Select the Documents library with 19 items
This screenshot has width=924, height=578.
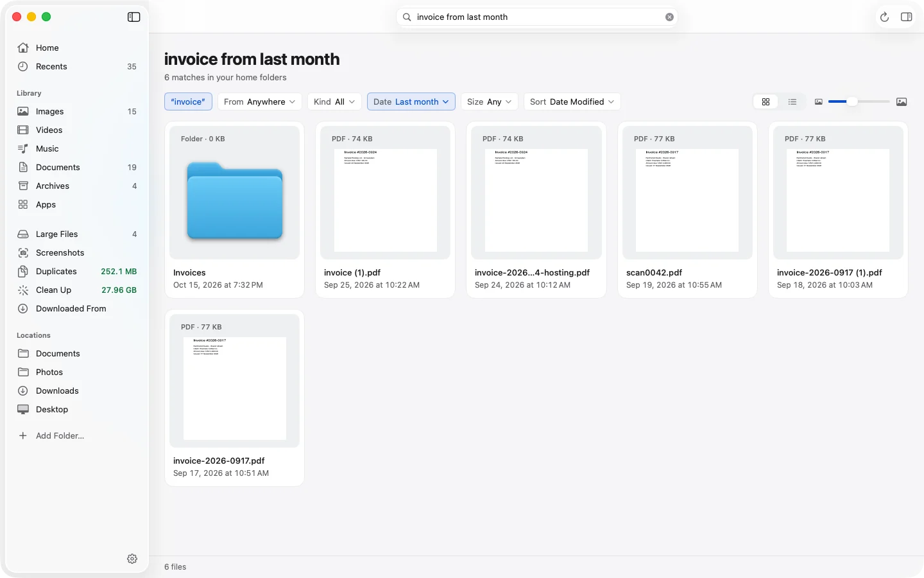[77, 167]
